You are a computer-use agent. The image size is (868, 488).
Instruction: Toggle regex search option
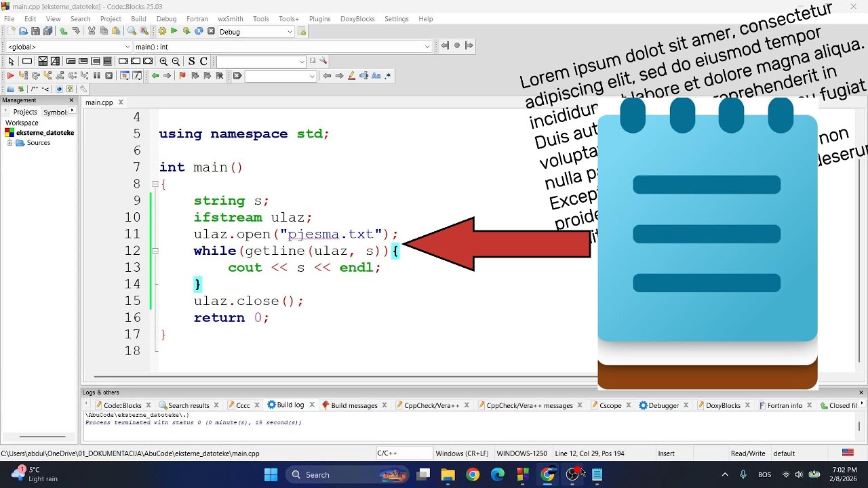388,75
